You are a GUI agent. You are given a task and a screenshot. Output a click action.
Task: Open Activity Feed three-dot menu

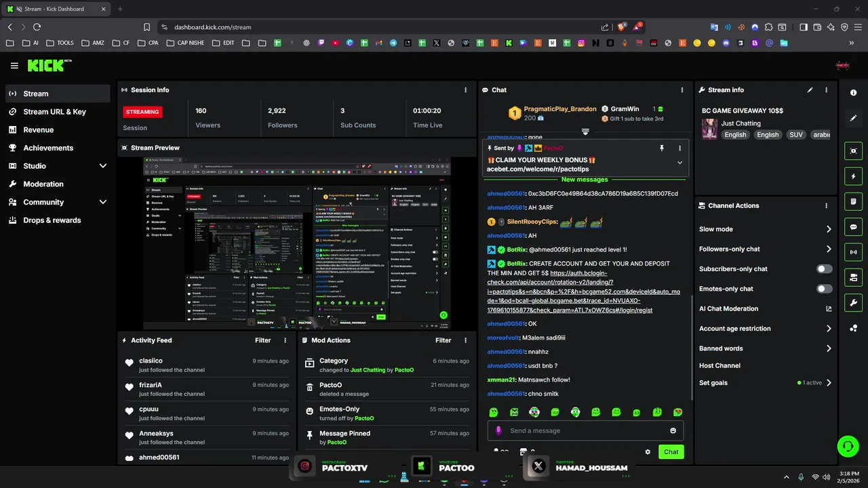point(285,340)
